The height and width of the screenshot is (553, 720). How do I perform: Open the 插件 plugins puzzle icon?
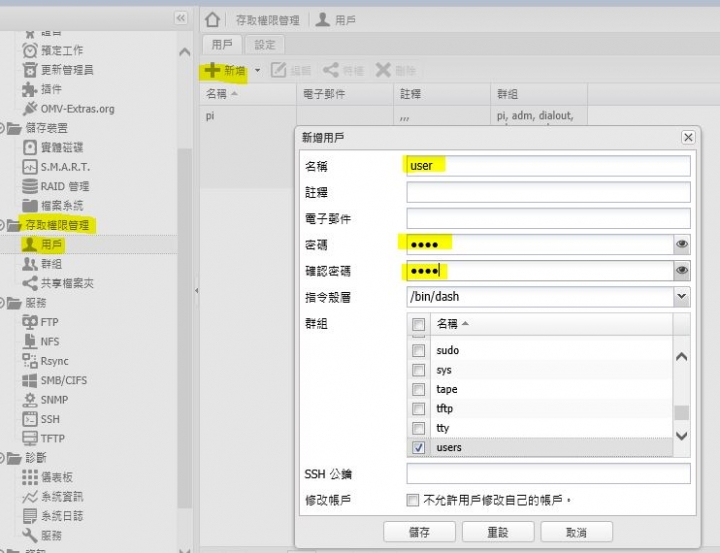29,89
